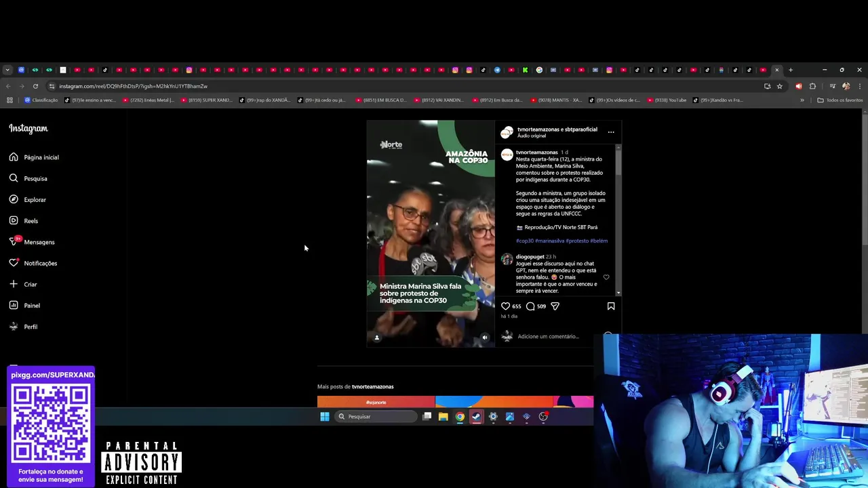Click the taskbar Pesquisar search box

[375, 417]
